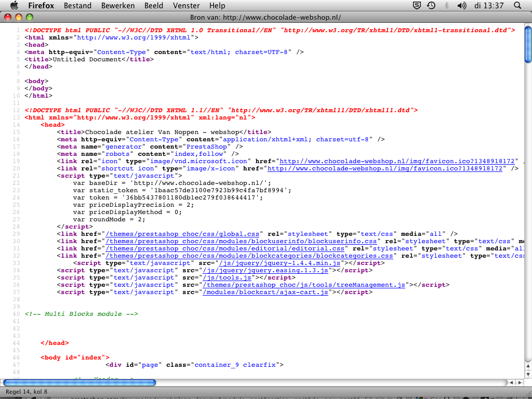Zoom the page source window

(30, 17)
